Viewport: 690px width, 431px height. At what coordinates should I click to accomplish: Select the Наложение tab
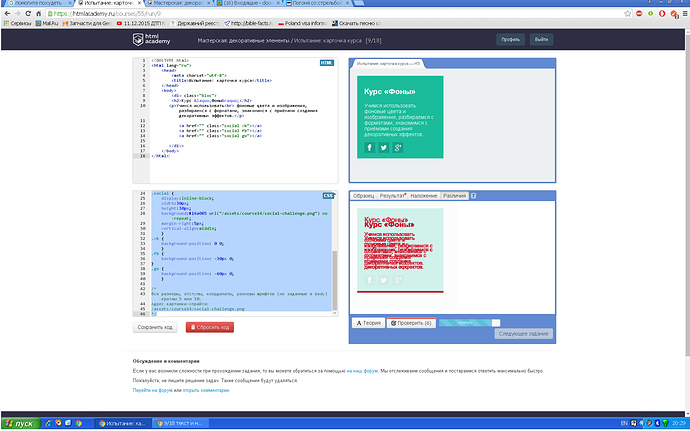coord(424,195)
